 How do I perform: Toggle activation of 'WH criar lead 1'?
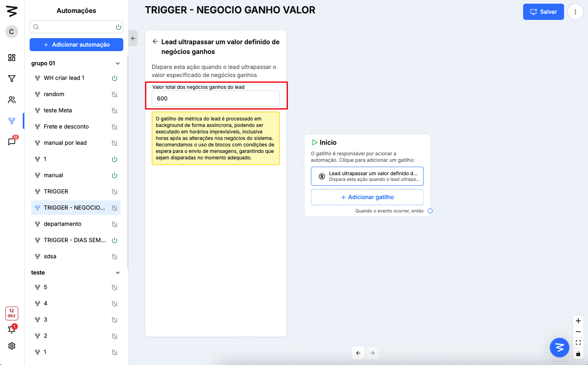[x=114, y=78]
